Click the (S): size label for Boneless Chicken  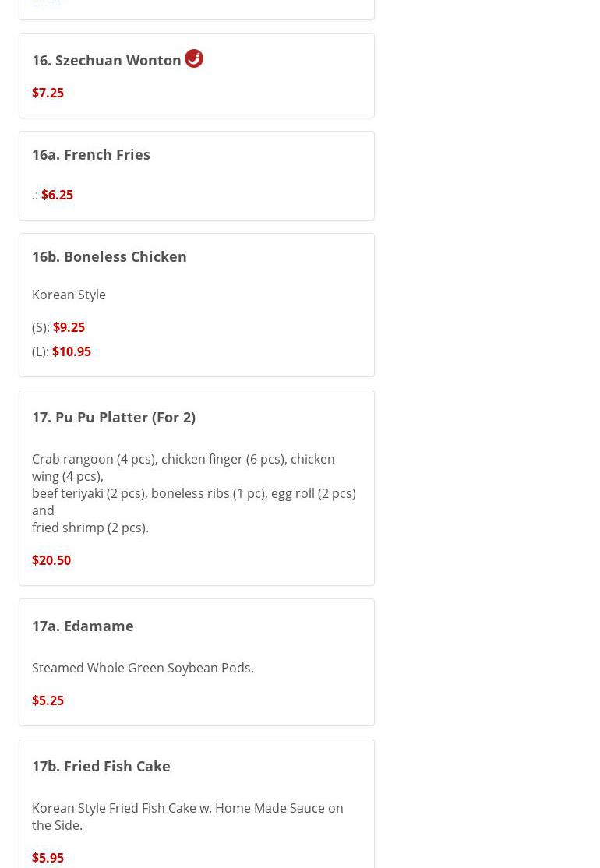41,327
